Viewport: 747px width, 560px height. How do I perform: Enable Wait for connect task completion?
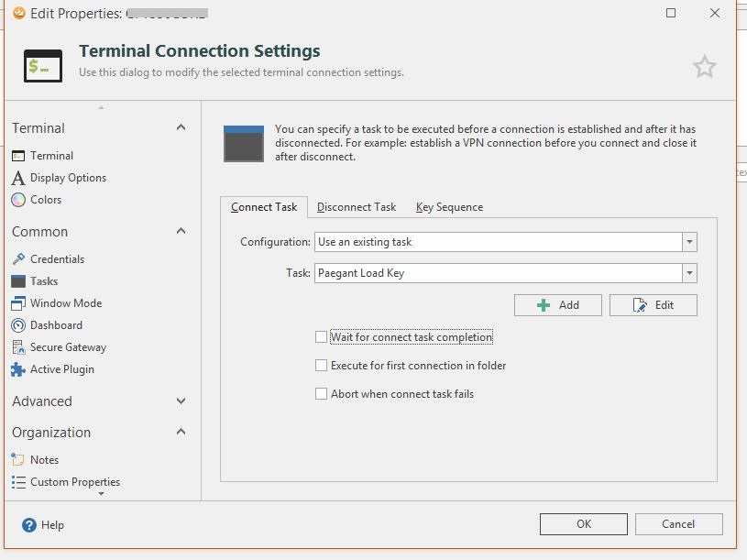[321, 337]
